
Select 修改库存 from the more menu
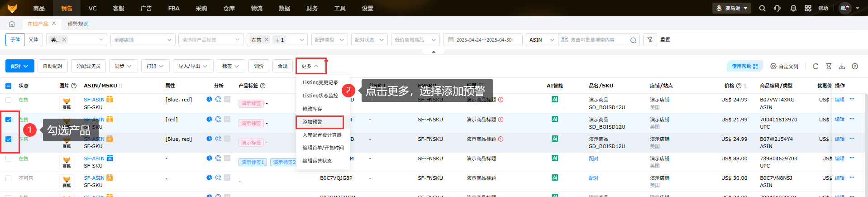tap(312, 109)
